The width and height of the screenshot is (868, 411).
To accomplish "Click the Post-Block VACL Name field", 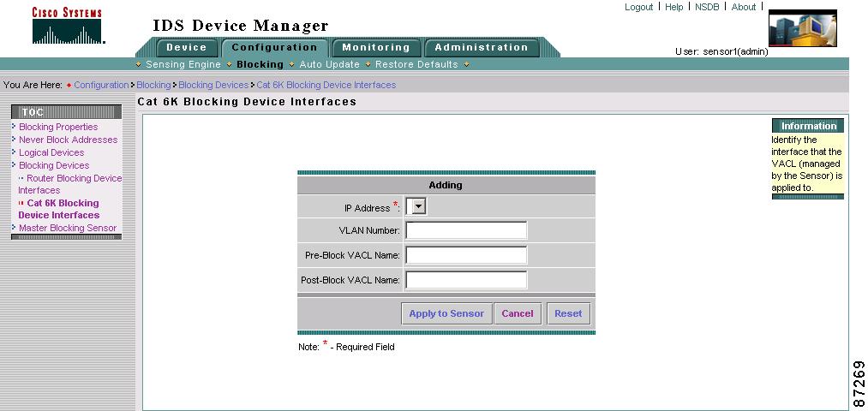I will [x=466, y=280].
